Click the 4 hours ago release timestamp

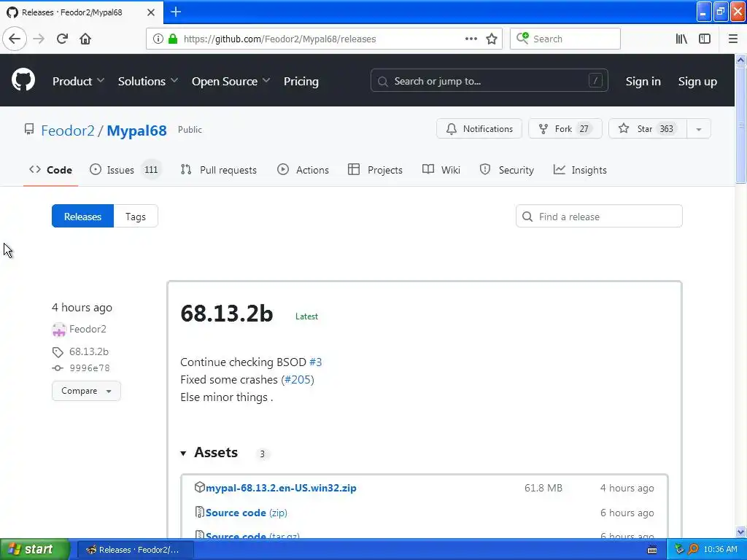point(82,308)
